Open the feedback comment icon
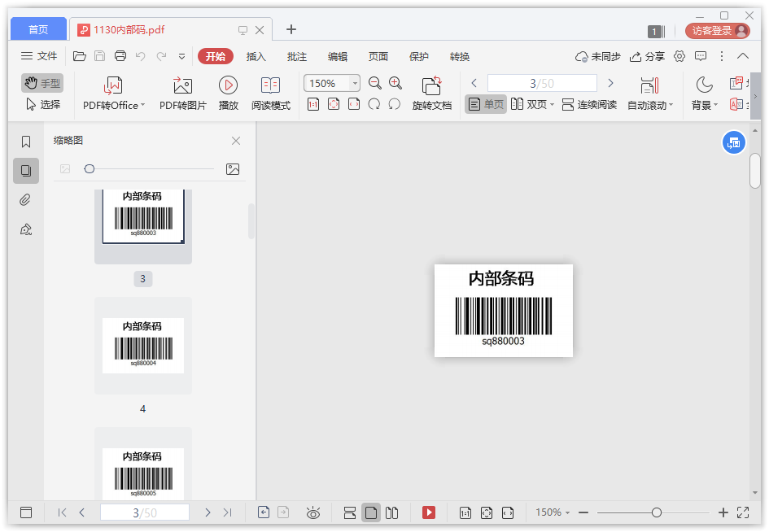Image resolution: width=769 pixels, height=532 pixels. tap(701, 56)
